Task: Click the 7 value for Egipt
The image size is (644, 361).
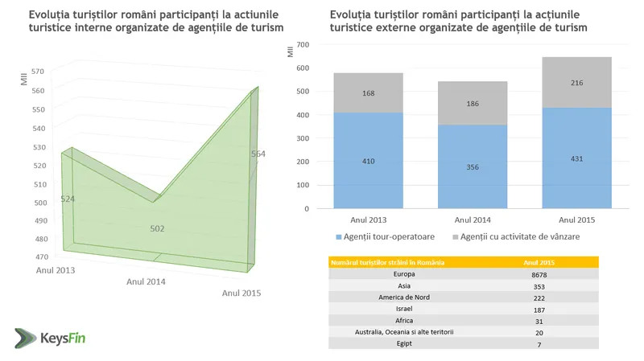Action: 539,345
